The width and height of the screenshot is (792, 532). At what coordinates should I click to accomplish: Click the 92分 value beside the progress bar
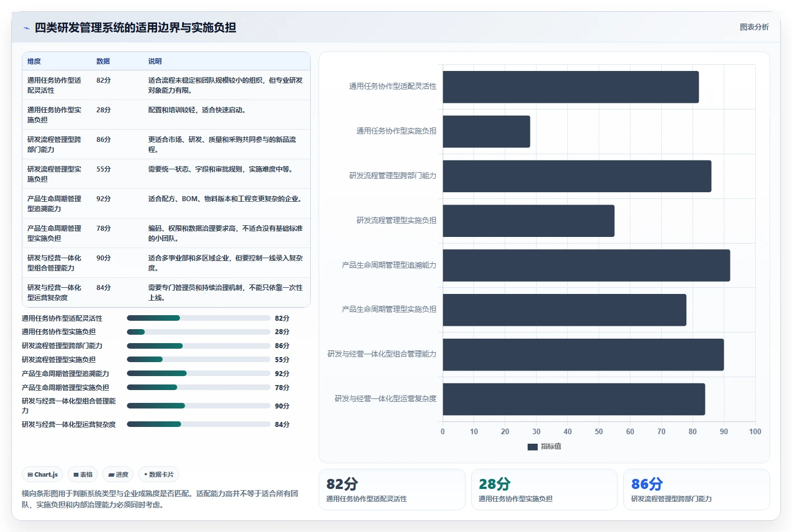282,373
